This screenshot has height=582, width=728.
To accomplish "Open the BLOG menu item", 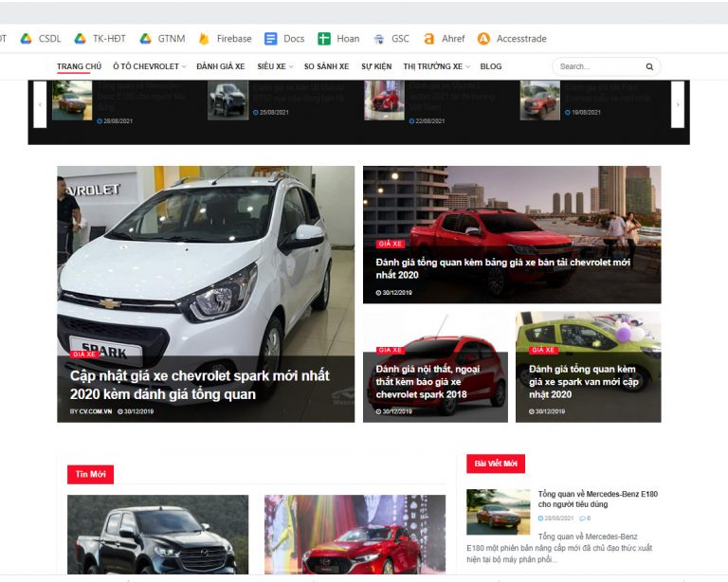I will [x=491, y=66].
